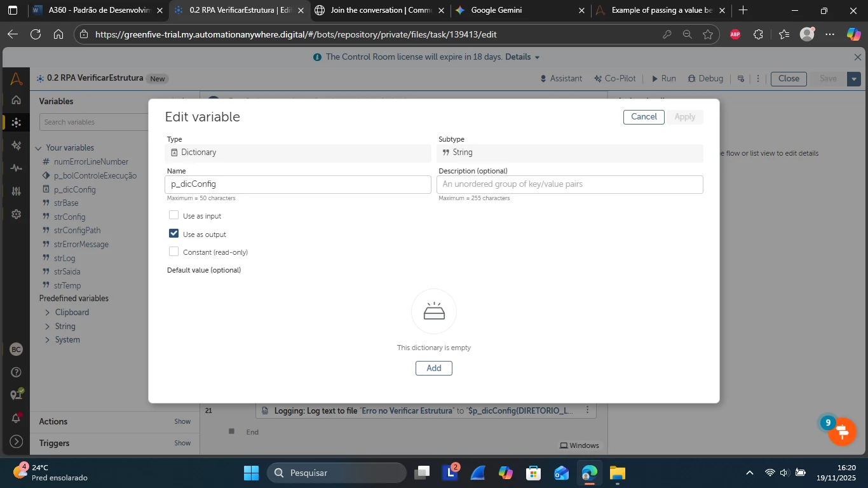Click Cancel in Edit variable dialog

[644, 117]
